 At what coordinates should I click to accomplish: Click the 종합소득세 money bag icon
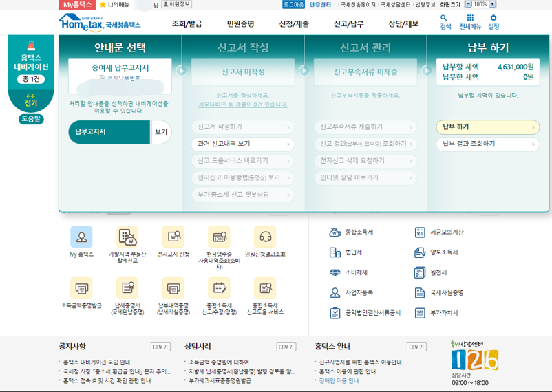coord(335,232)
